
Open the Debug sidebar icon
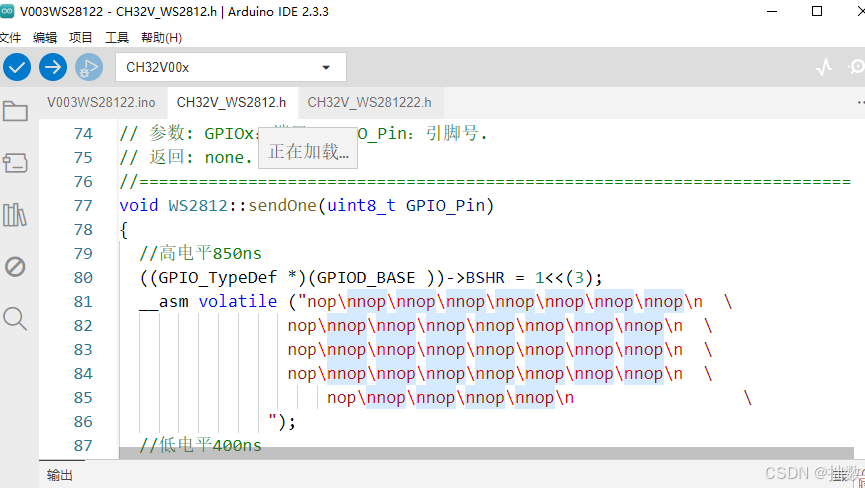tap(15, 266)
